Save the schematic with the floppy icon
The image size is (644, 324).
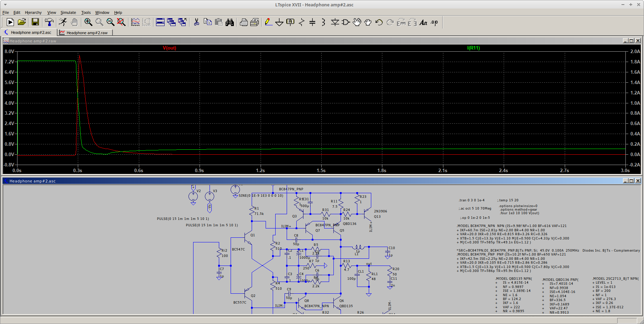tap(35, 22)
